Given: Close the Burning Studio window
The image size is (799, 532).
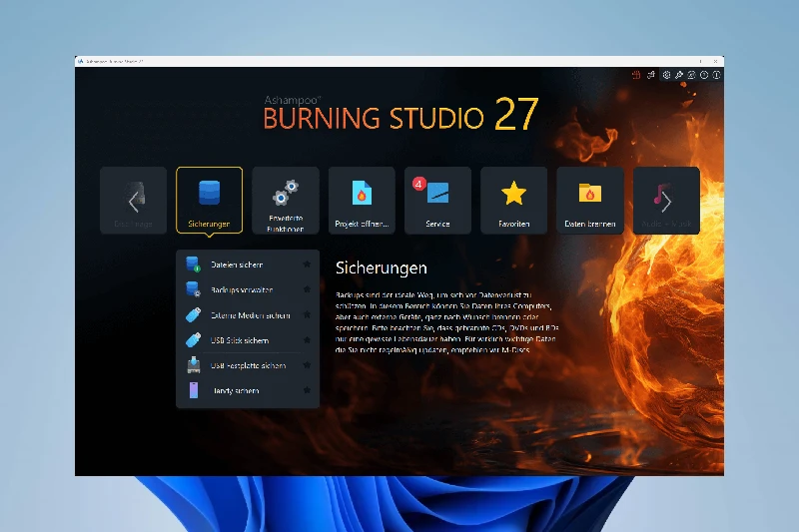Looking at the screenshot, I should click(715, 61).
